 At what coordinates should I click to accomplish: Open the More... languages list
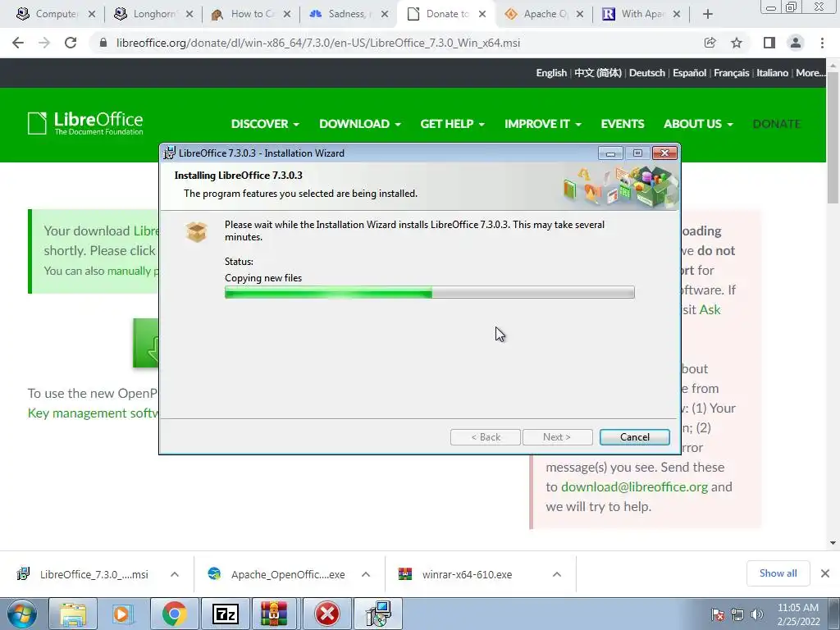810,73
